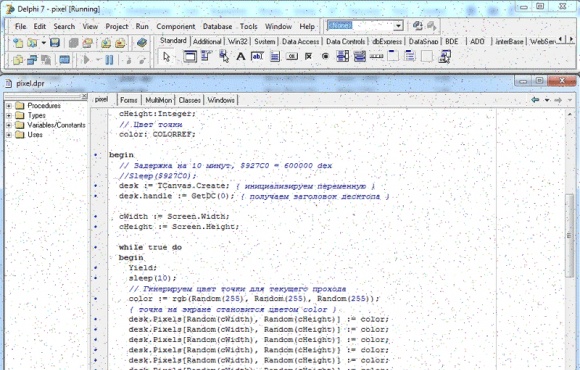This screenshot has width=580, height=370.
Task: Switch to the Win32 palette tab
Action: coord(237,41)
